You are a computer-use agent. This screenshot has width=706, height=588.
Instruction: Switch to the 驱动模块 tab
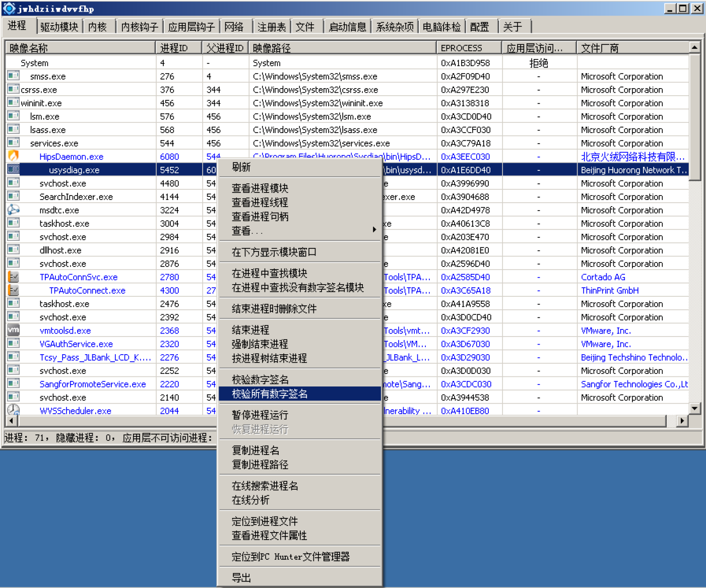click(59, 27)
